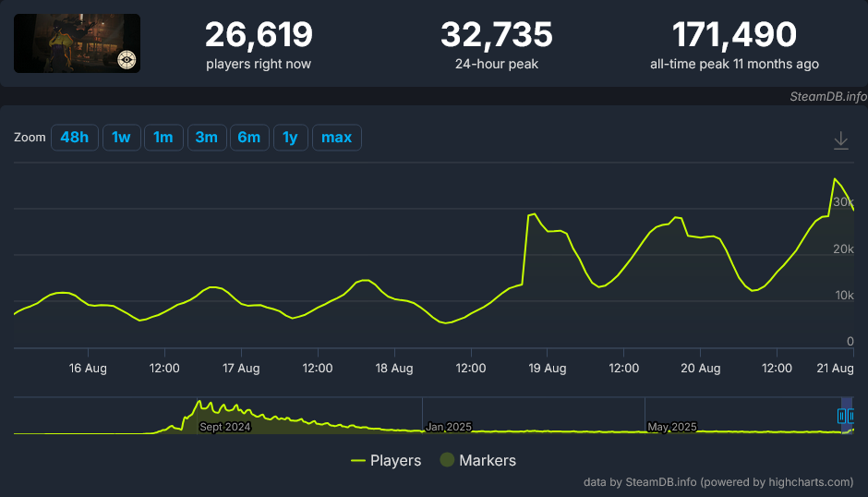Click the 21 Aug x-axis label
This screenshot has height=497, width=868.
(835, 369)
